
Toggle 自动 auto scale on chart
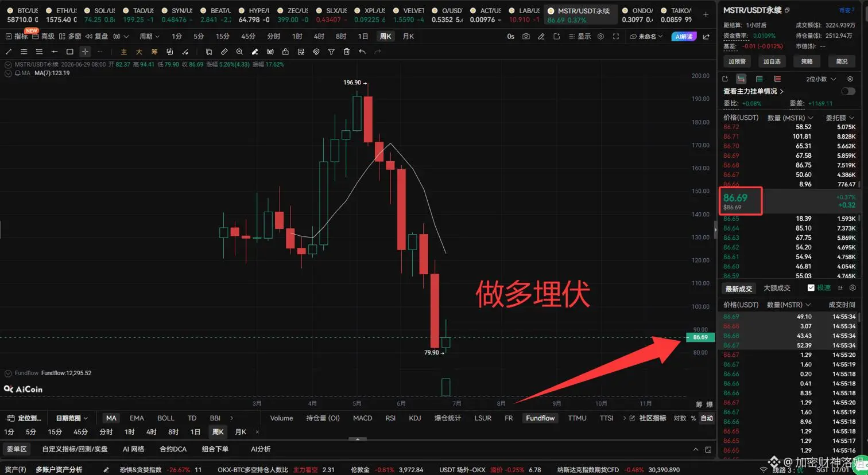coord(707,418)
